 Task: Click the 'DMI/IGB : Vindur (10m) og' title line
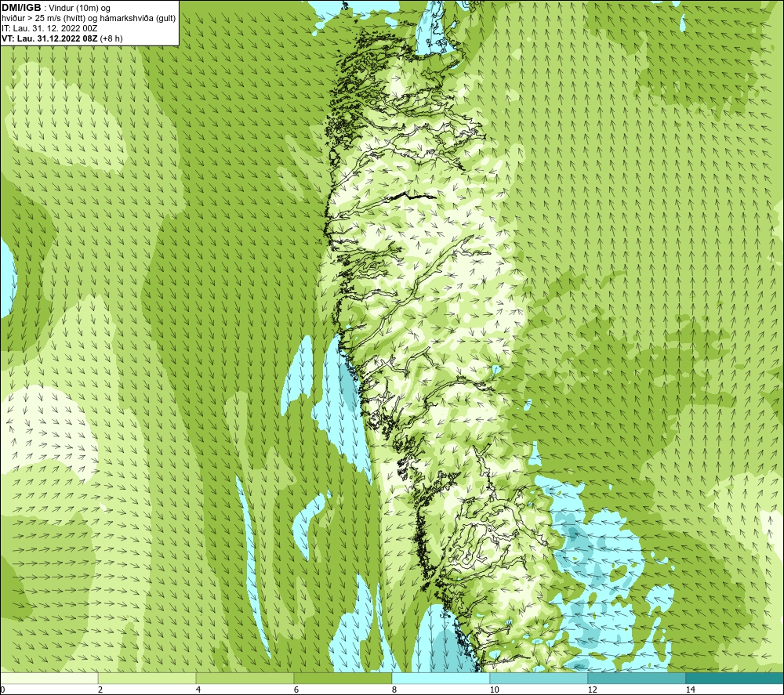pos(56,8)
